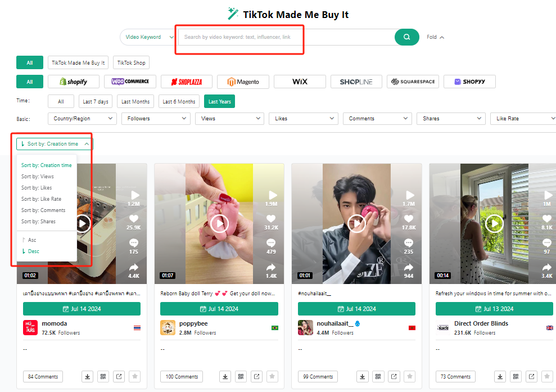The image size is (556, 392).
Task: Open Direct Order Blinds video externally
Action: [531, 376]
